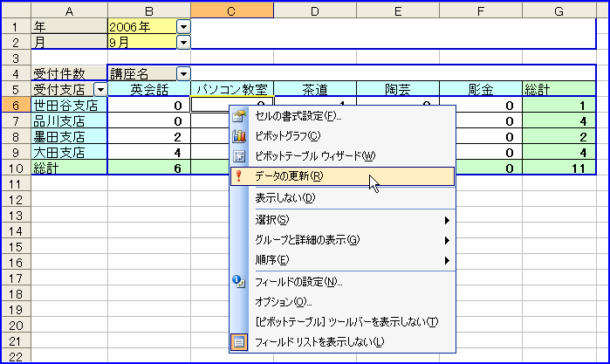Click the 英会話 column header cell

pyautogui.click(x=149, y=89)
